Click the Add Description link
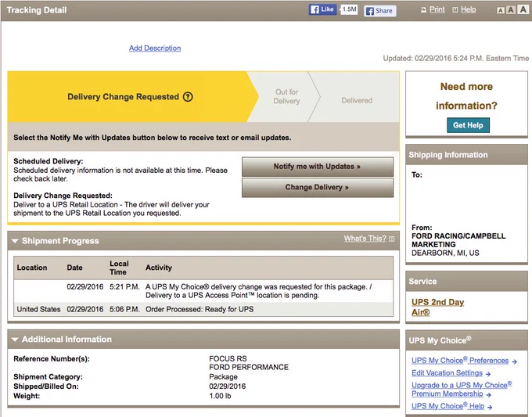 155,49
